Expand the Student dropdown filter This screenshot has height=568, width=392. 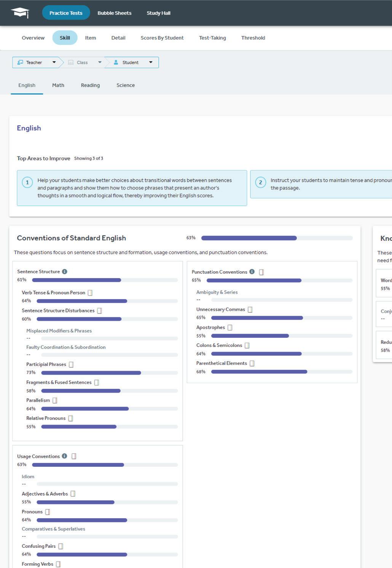coord(133,62)
